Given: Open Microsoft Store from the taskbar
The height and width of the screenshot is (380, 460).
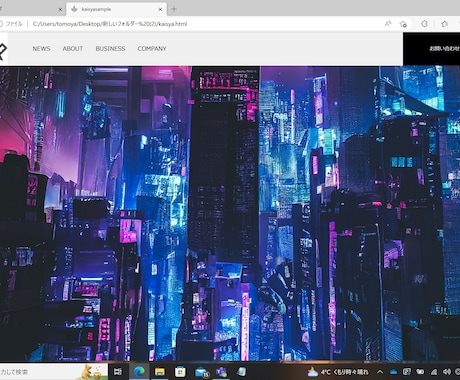Looking at the screenshot, I should tap(180, 371).
